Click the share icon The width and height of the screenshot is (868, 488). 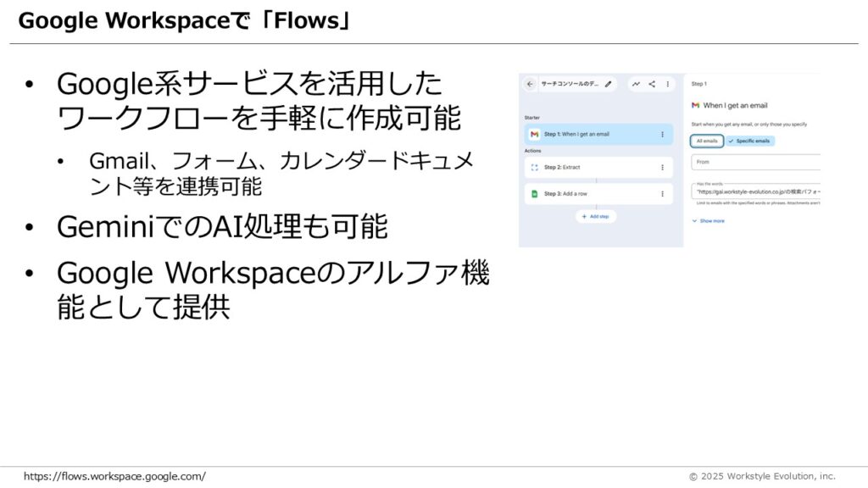pos(652,84)
